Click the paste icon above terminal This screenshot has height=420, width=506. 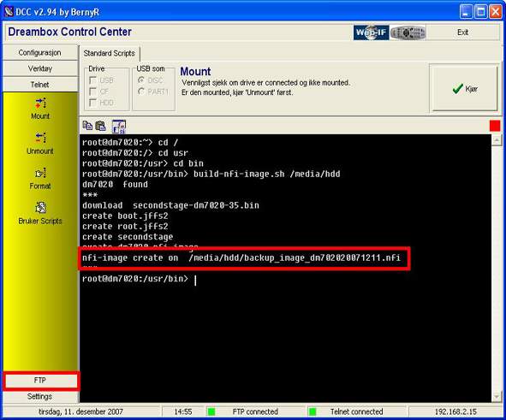pos(101,126)
